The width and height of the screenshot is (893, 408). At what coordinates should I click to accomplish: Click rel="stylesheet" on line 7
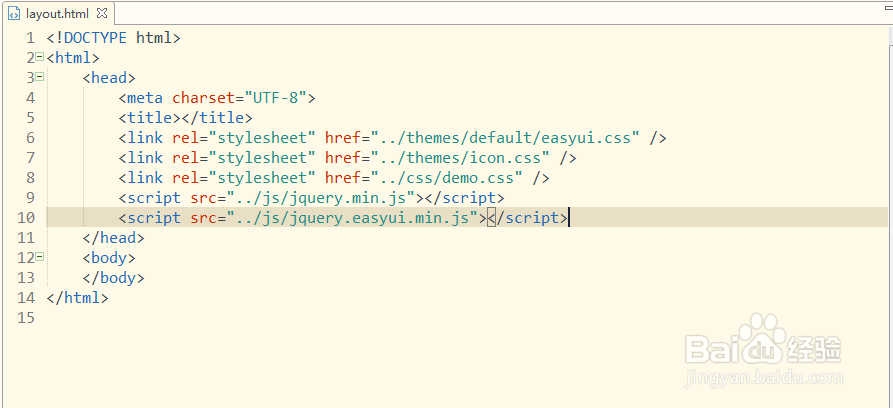point(244,158)
